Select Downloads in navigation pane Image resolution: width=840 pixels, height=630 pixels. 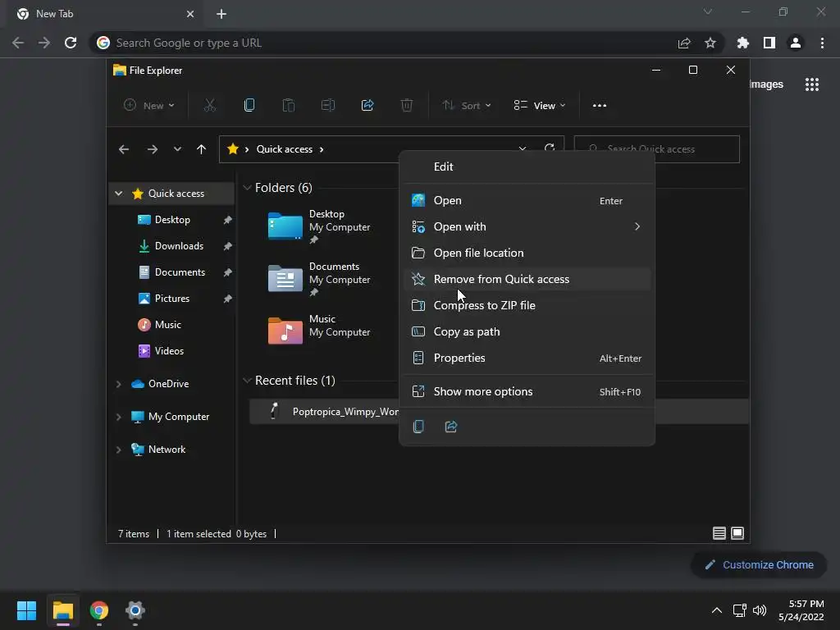179,246
